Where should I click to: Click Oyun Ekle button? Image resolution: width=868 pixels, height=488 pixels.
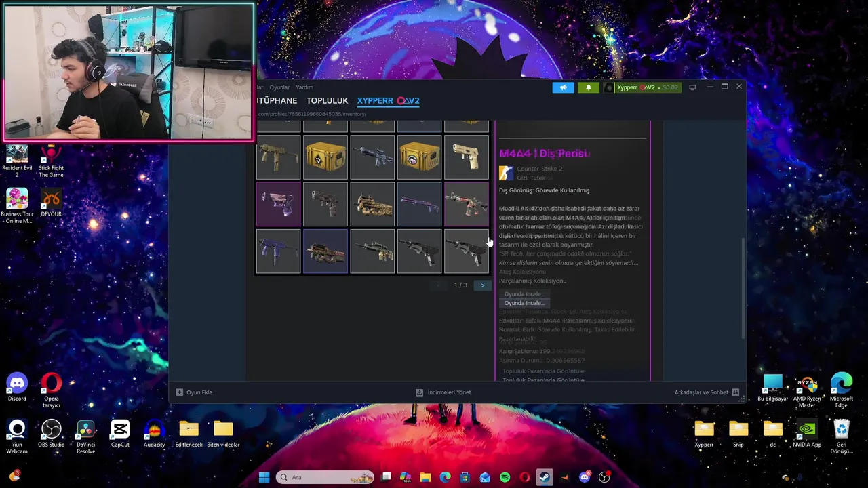tap(194, 392)
